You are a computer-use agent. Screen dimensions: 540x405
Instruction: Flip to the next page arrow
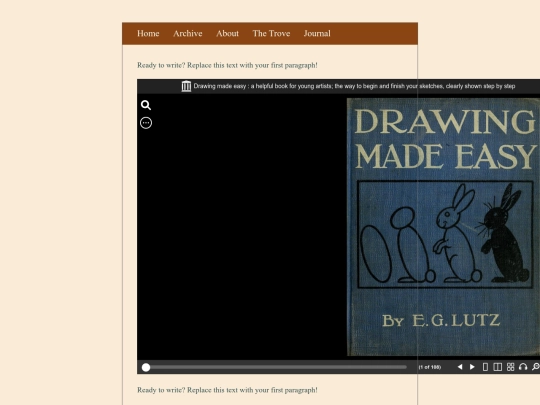pyautogui.click(x=472, y=367)
